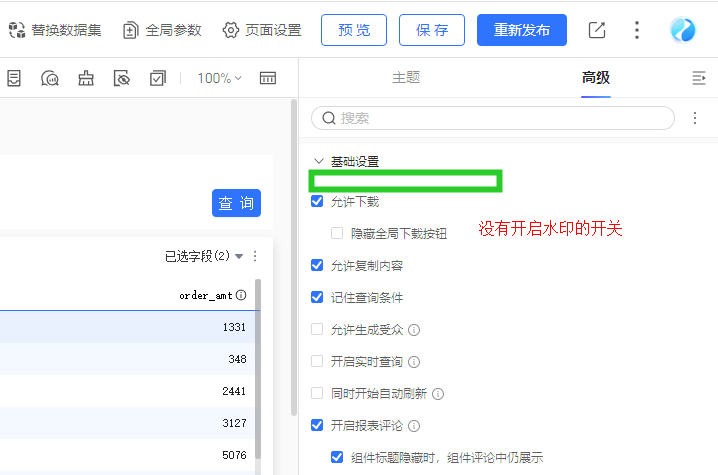Image resolution: width=718 pixels, height=475 pixels.
Task: Open the top-bar vertical more menu
Action: (636, 30)
